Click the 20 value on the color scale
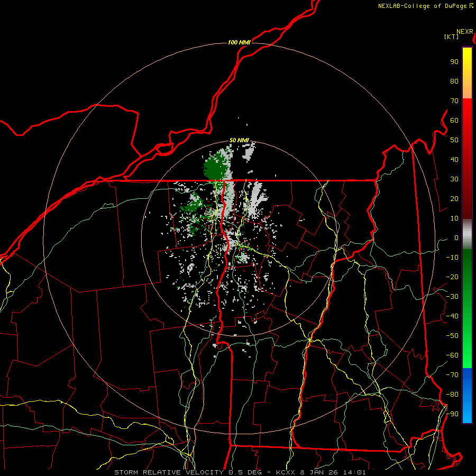 [x=454, y=199]
